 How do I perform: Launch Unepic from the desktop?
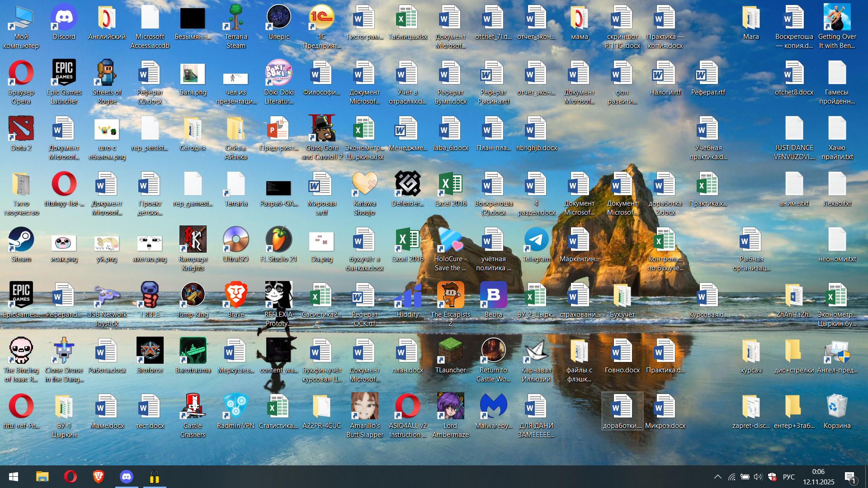click(x=279, y=23)
